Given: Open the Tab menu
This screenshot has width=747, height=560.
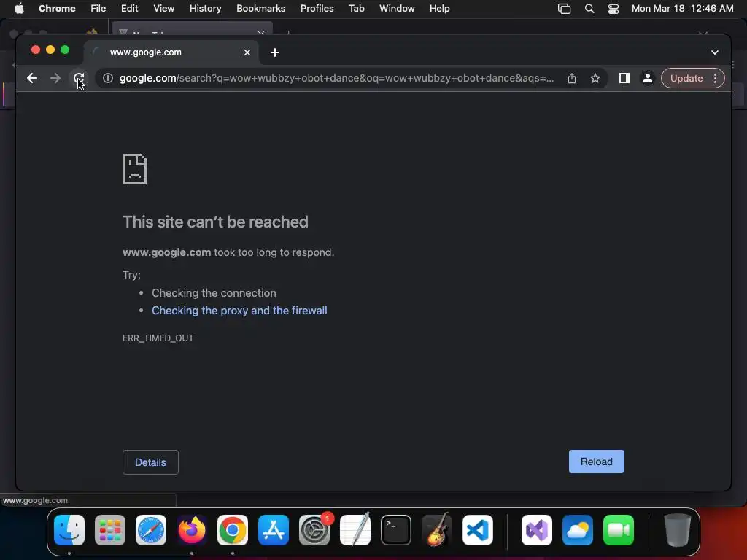Looking at the screenshot, I should [x=357, y=8].
